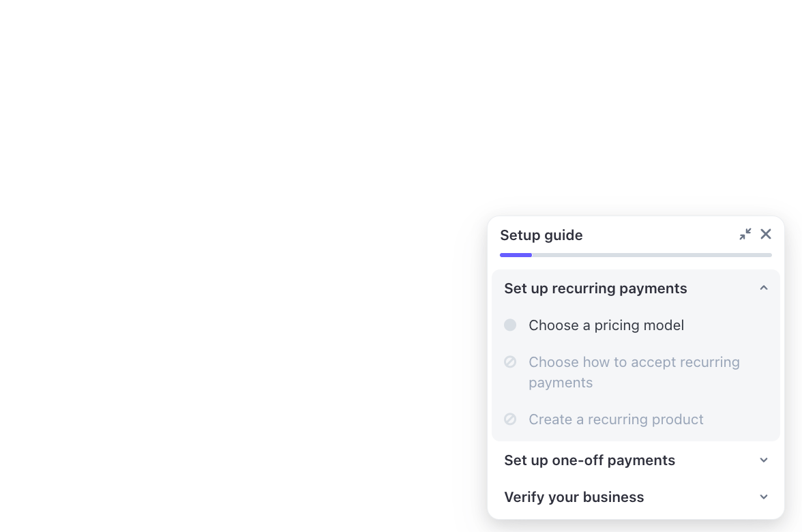
Task: Click the collapse-arrows icon in the Setup guide header
Action: [x=745, y=234]
